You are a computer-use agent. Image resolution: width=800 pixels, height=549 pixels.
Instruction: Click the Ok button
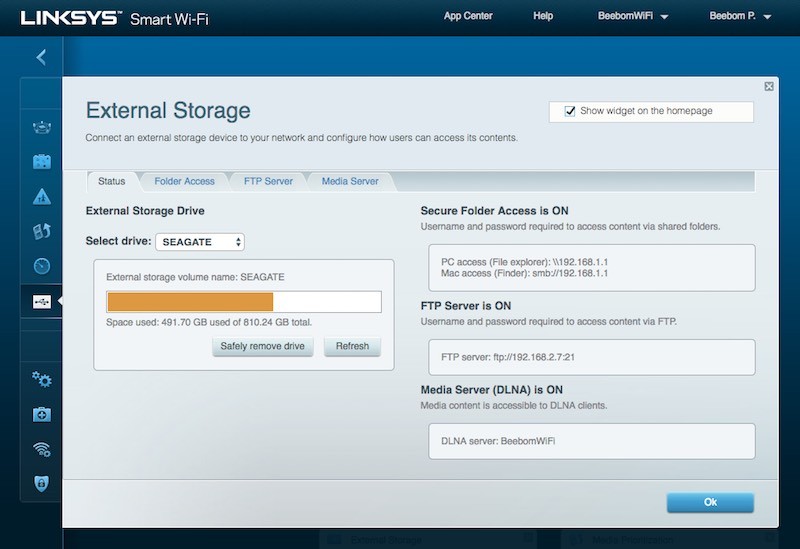coord(710,503)
